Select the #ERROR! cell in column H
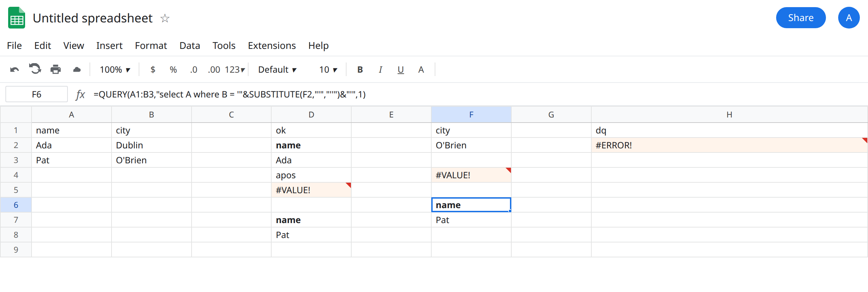This screenshot has width=868, height=292. click(729, 145)
